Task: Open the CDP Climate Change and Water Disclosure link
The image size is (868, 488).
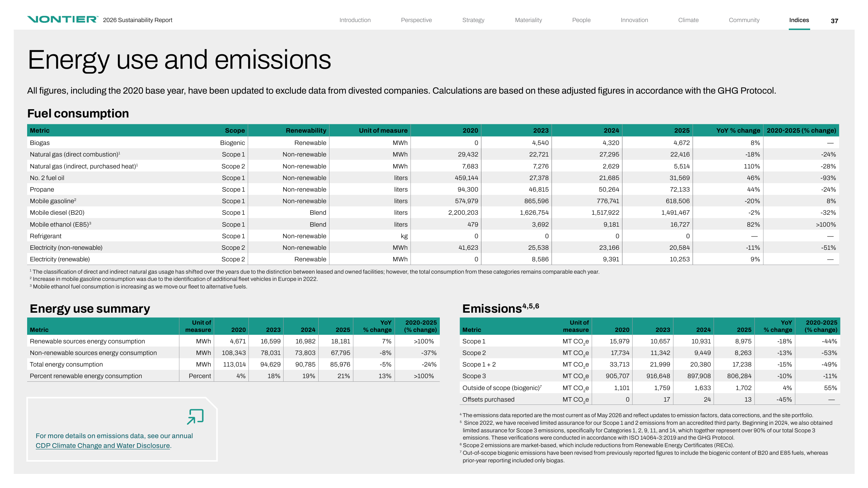Action: (x=103, y=446)
